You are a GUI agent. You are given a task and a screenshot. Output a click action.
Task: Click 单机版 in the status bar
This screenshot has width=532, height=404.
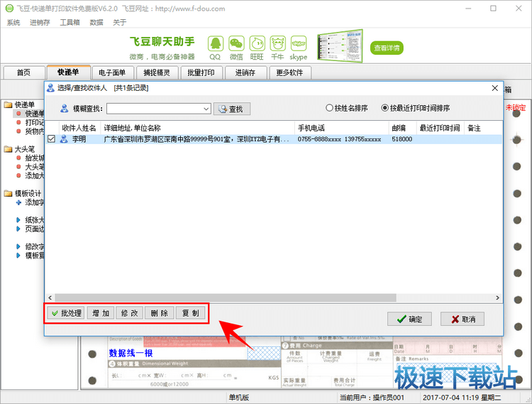click(238, 398)
